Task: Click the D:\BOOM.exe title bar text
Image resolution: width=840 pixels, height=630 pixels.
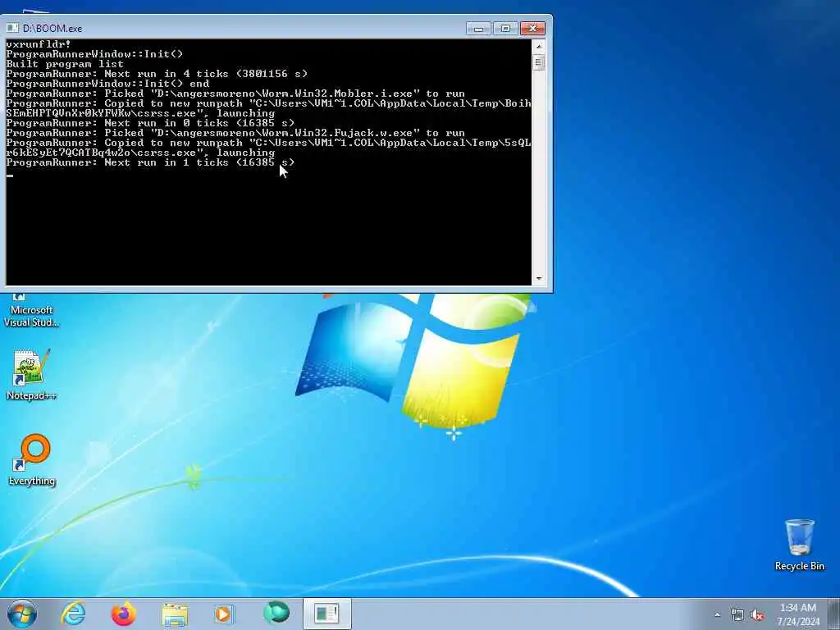Action: [x=52, y=29]
